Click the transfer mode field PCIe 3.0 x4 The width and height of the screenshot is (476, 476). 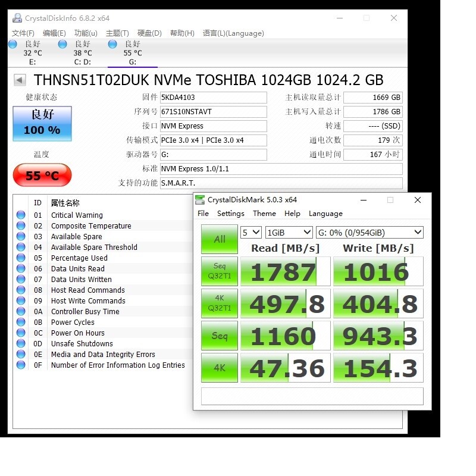pos(214,140)
